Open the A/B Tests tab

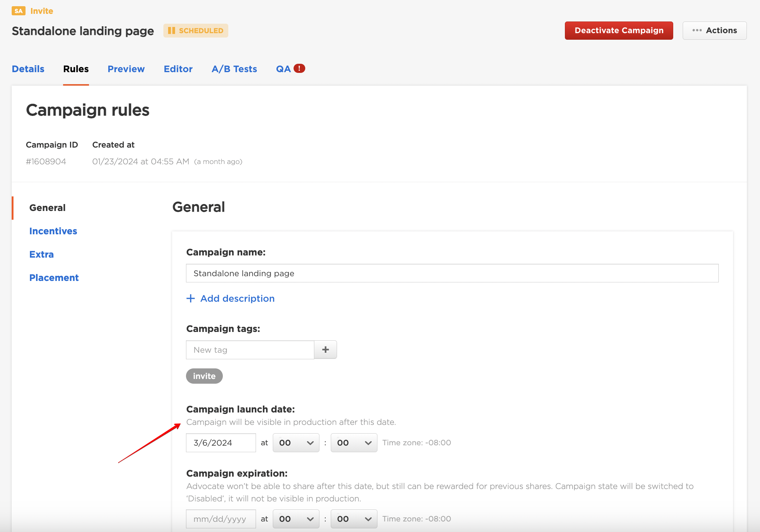(x=234, y=69)
